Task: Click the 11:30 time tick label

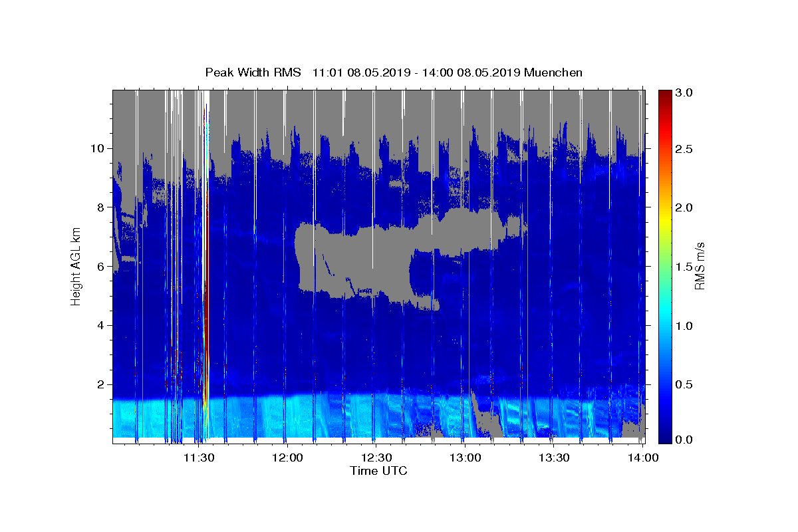Action: [198, 458]
